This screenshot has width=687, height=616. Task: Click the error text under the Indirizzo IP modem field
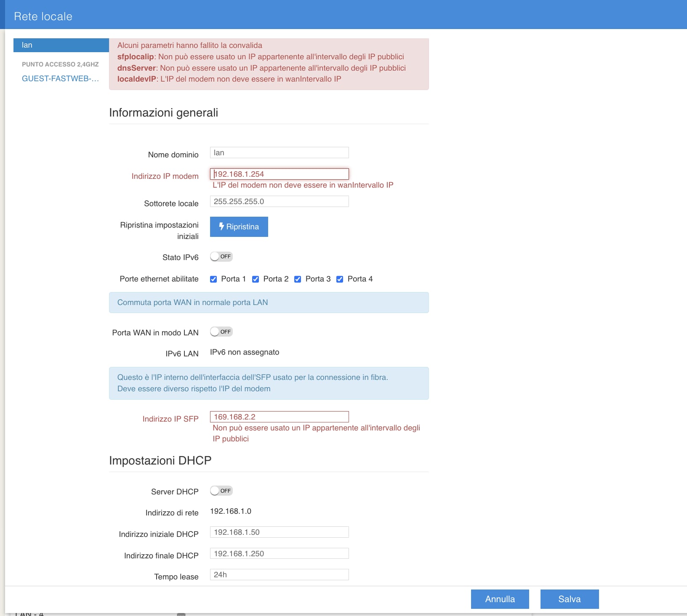303,185
